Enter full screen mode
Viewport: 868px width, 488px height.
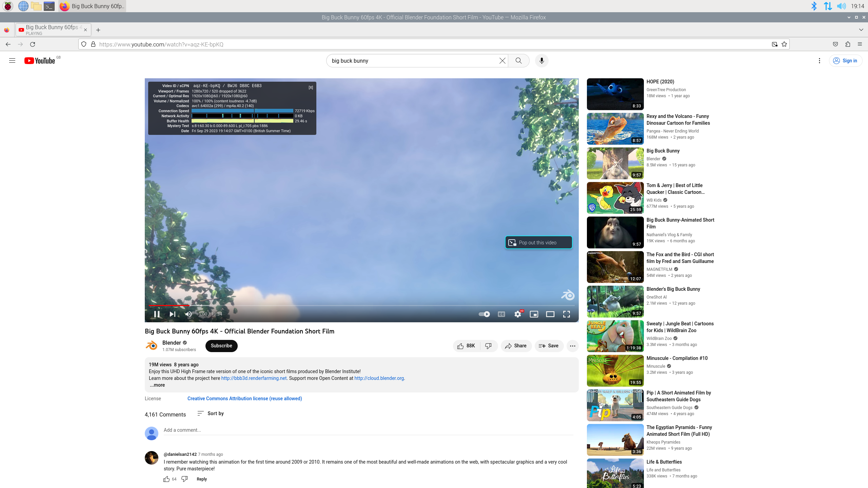click(x=567, y=314)
